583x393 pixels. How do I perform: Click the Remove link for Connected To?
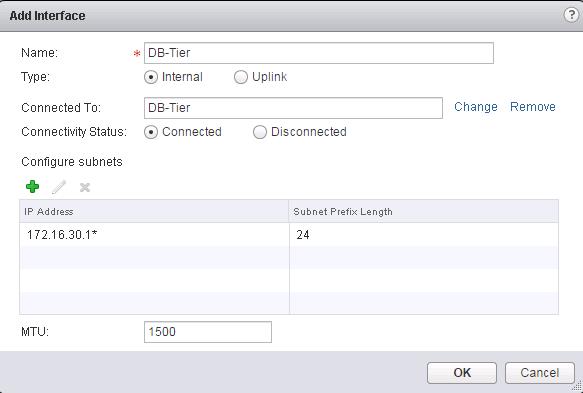[533, 107]
